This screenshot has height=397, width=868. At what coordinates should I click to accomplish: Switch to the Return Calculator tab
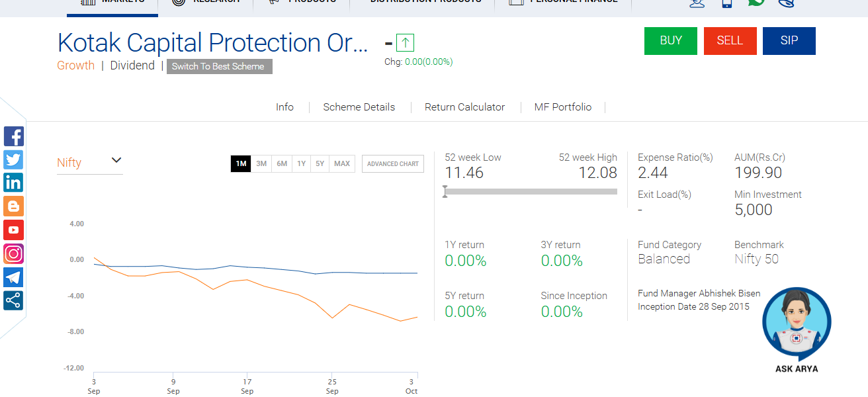[464, 107]
